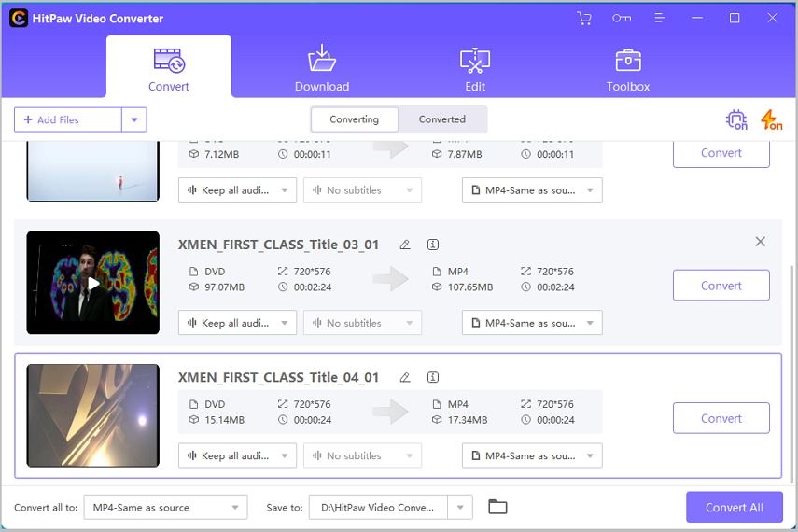Rename XMEN_FIRST_CLASS_Title_04_01 with pencil icon

[405, 378]
